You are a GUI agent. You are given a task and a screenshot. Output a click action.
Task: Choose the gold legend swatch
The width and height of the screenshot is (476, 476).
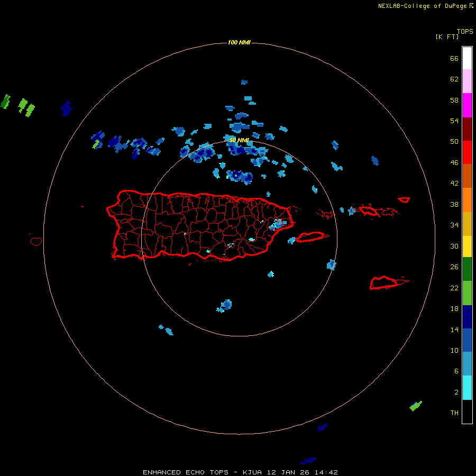tap(467, 224)
